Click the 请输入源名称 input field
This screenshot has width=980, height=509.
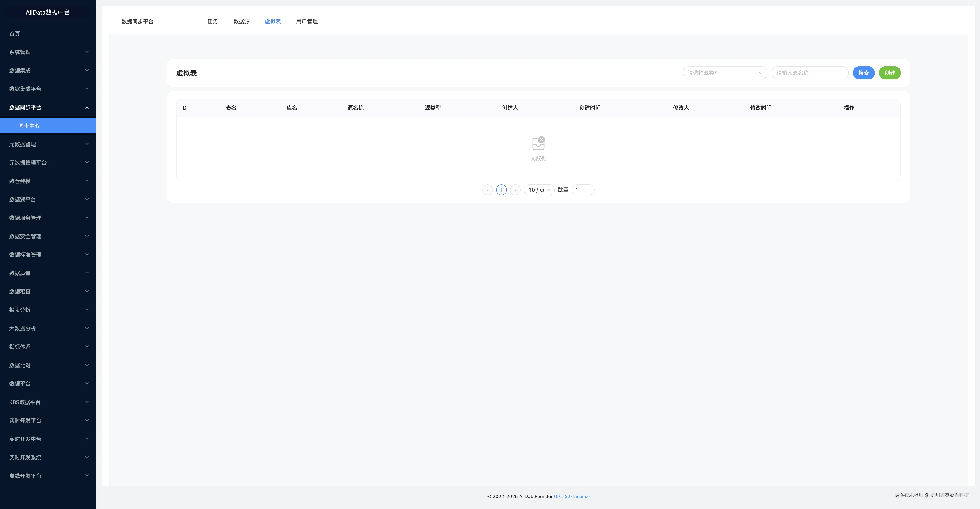tap(810, 73)
